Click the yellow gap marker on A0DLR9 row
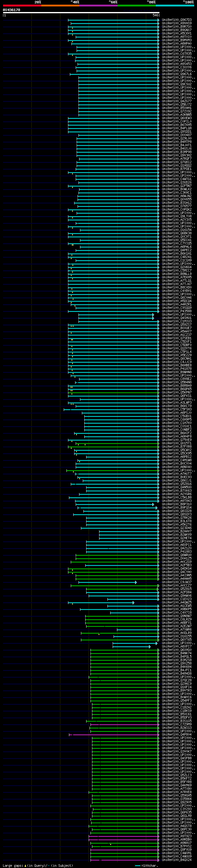197x868 pixels. [99, 634]
